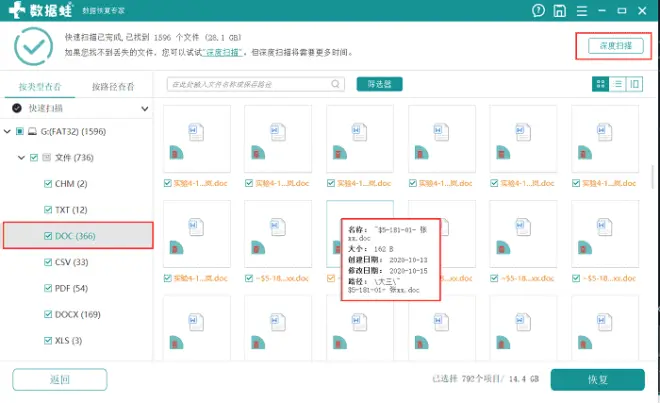The height and width of the screenshot is (403, 660).
Task: Click the tooltip text "大小: 162 B"
Action: point(371,249)
